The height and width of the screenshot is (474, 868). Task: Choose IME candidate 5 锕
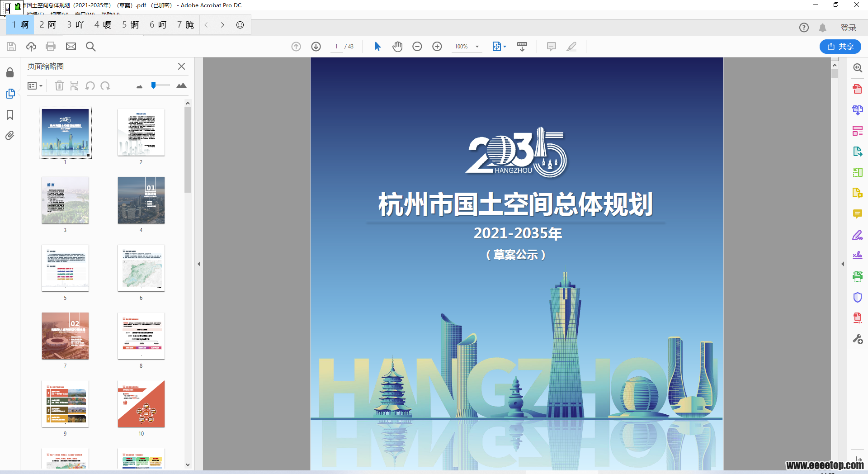point(130,25)
